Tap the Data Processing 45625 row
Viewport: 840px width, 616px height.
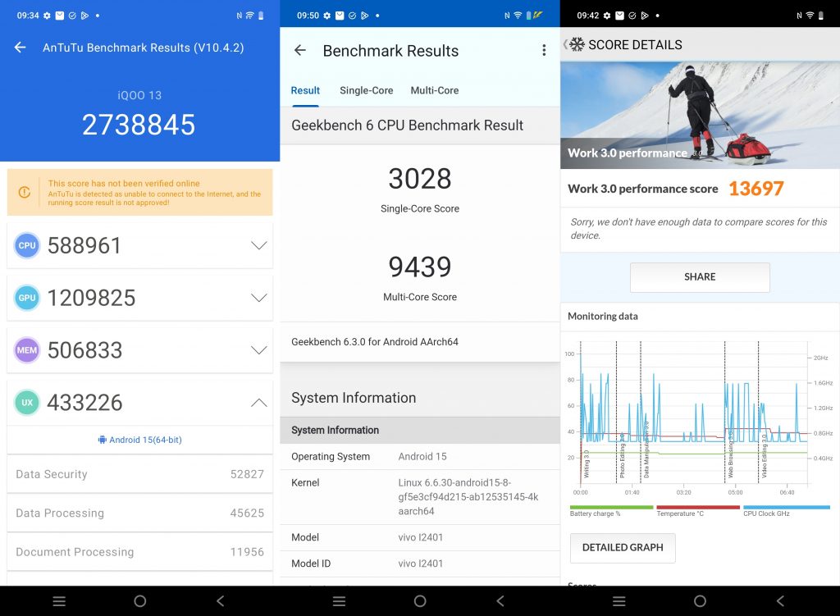(139, 513)
